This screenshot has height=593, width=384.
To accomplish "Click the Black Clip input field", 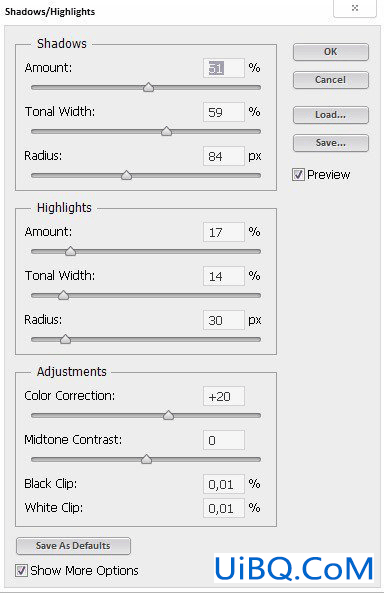I will click(224, 484).
